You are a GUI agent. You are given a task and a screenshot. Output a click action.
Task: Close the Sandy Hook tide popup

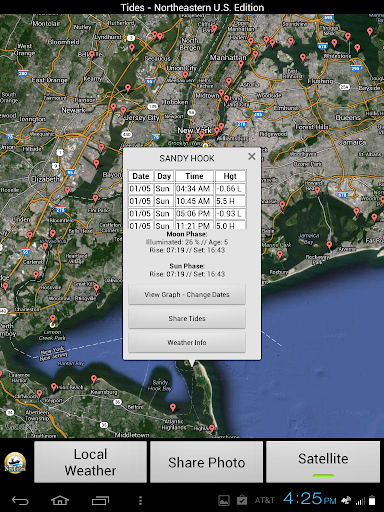pyautogui.click(x=252, y=156)
